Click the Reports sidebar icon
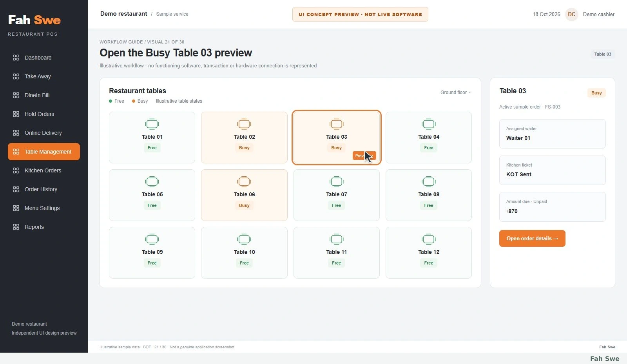The image size is (627, 364). 16,227
